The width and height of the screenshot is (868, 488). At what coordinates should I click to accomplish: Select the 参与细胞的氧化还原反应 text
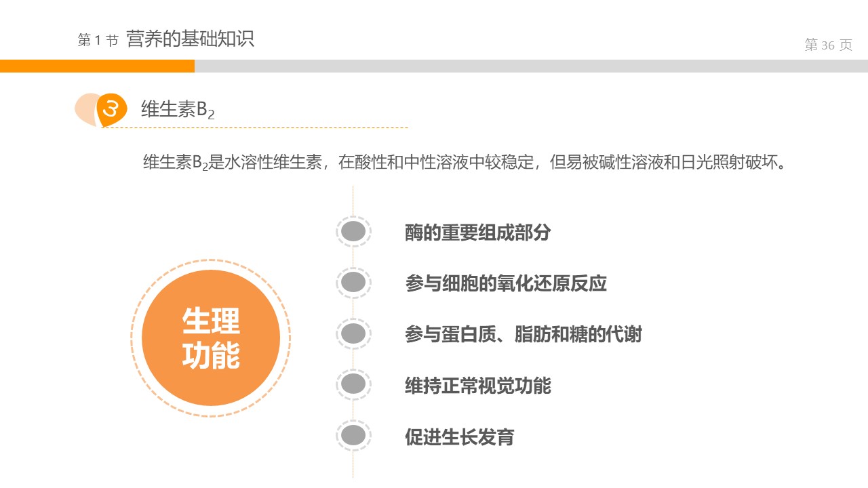point(505,283)
